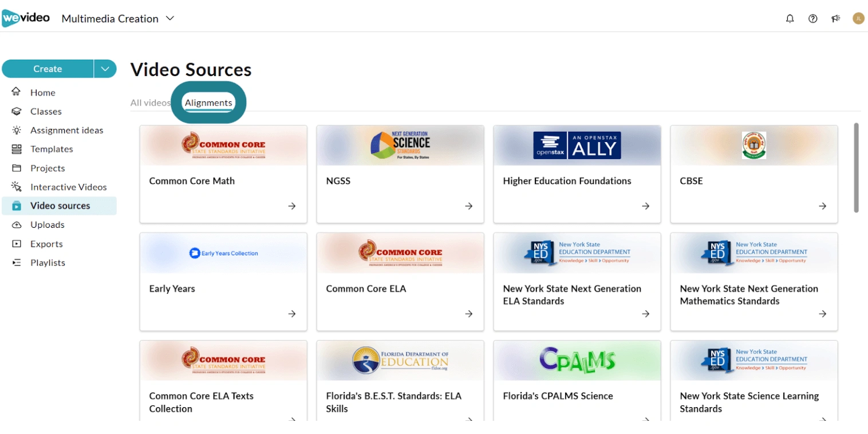Click the announcements megaphone icon
The image size is (868, 434).
pyautogui.click(x=836, y=18)
